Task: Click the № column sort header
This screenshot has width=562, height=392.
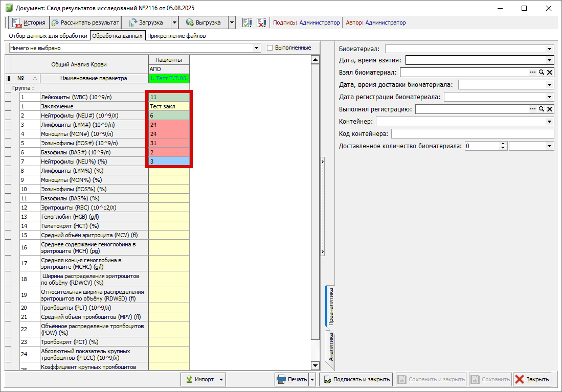Action: click(26, 79)
